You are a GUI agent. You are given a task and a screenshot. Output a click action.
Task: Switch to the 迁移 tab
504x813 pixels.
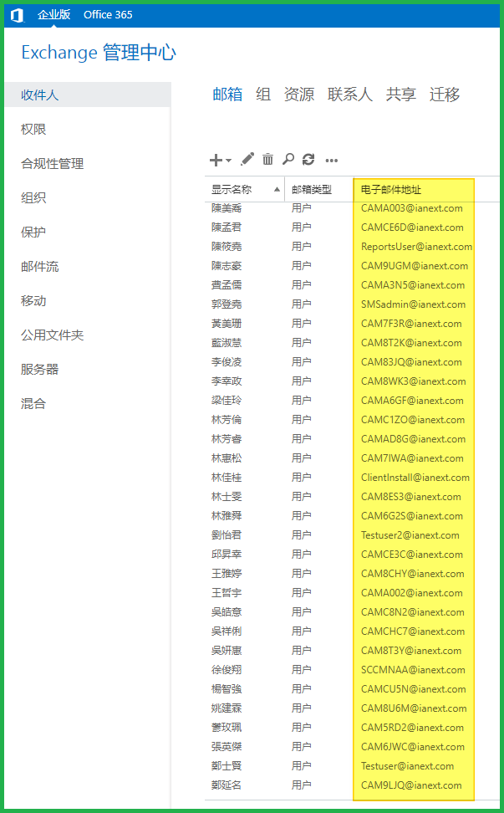[445, 95]
